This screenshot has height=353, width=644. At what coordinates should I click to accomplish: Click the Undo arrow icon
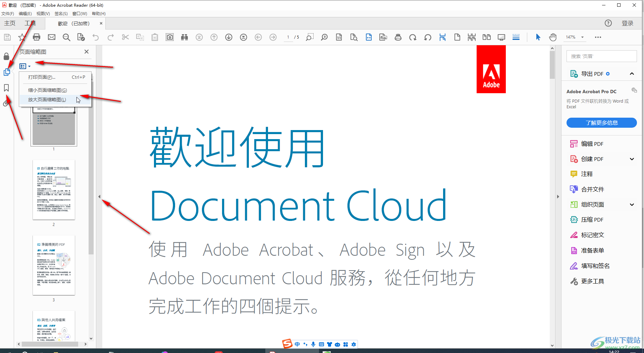(96, 37)
